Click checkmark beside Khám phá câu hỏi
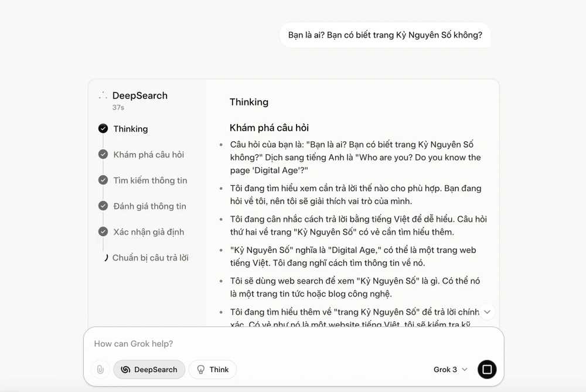This screenshot has height=392, width=586. (x=103, y=155)
